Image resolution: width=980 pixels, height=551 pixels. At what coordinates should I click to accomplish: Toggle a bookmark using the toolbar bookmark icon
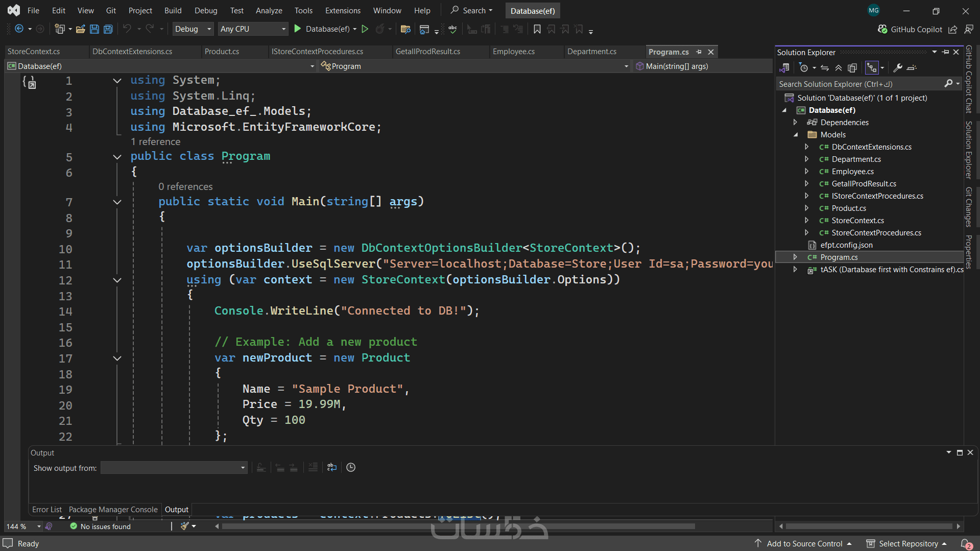pos(537,29)
